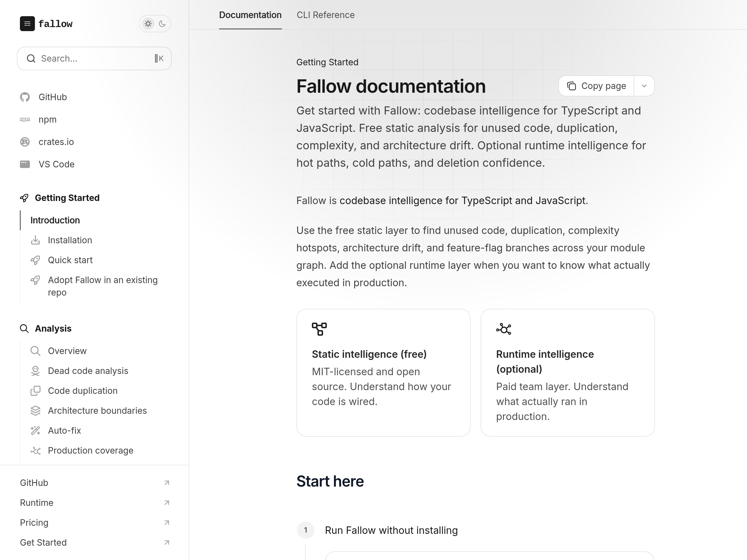Screen dimensions: 747x560
Task: Click the Auto-fix wand icon
Action: click(x=35, y=431)
